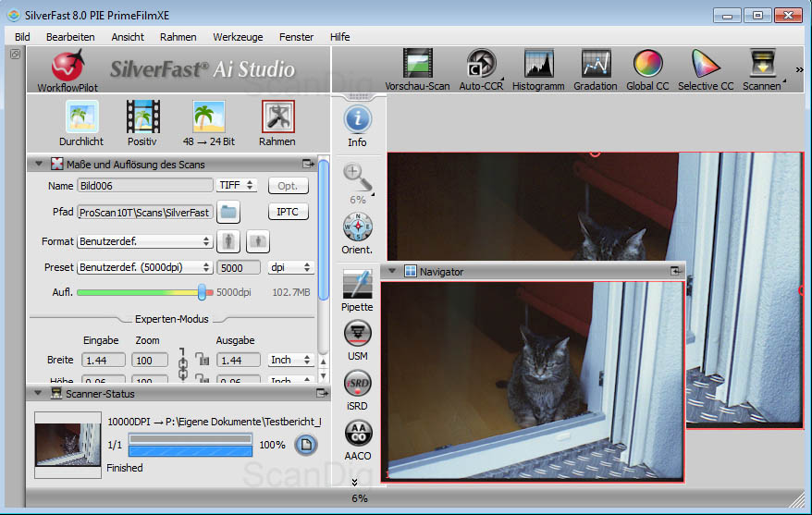Open the TIFF file format selector
Viewport: 812px width, 515px height.
237,185
